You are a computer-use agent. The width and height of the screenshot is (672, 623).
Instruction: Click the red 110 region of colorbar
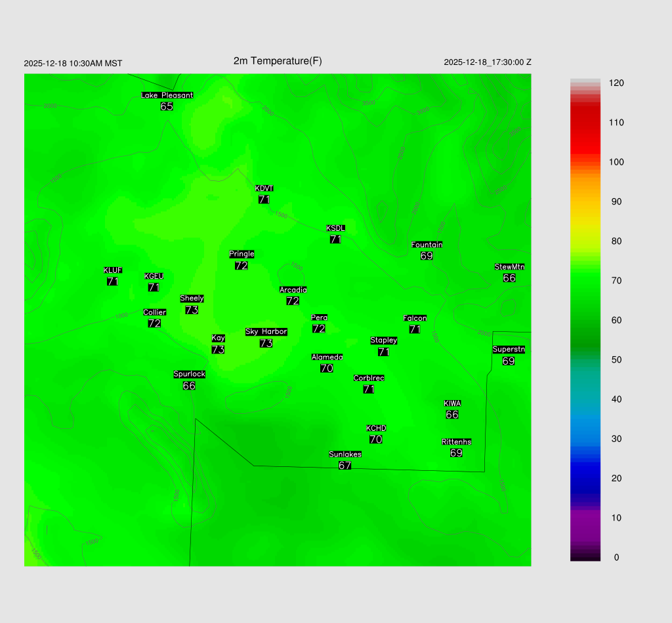click(585, 123)
